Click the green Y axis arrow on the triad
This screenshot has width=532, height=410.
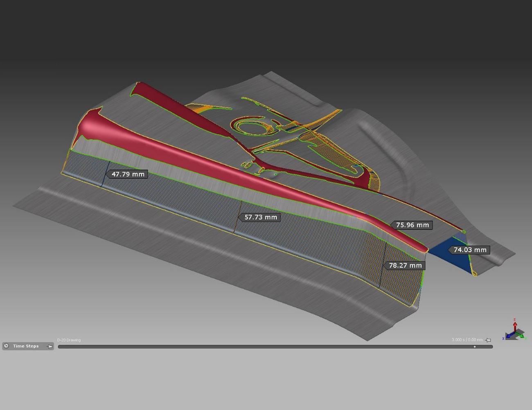tap(522, 336)
